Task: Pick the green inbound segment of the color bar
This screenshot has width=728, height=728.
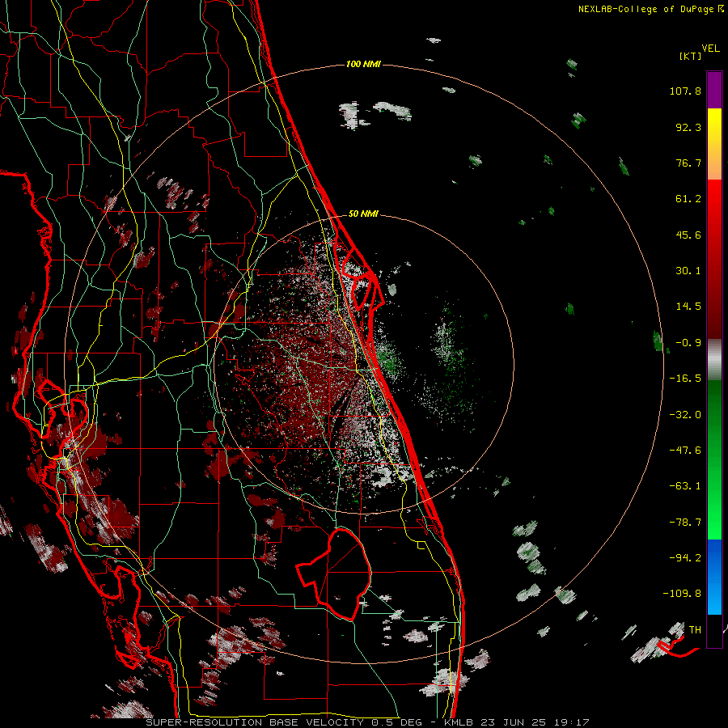Action: 714,459
